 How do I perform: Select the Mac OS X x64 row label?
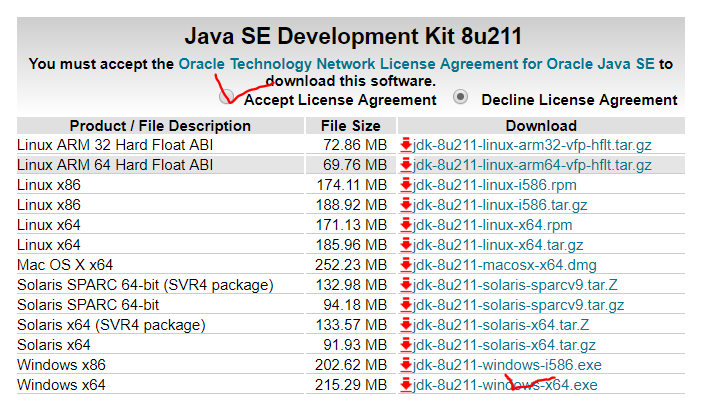pyautogui.click(x=65, y=265)
